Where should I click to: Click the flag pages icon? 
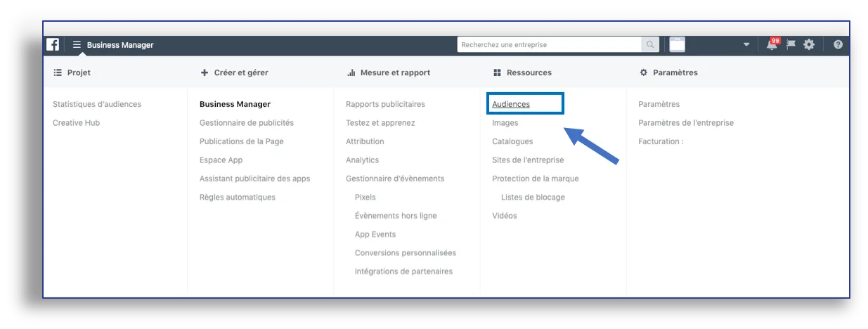click(x=791, y=44)
